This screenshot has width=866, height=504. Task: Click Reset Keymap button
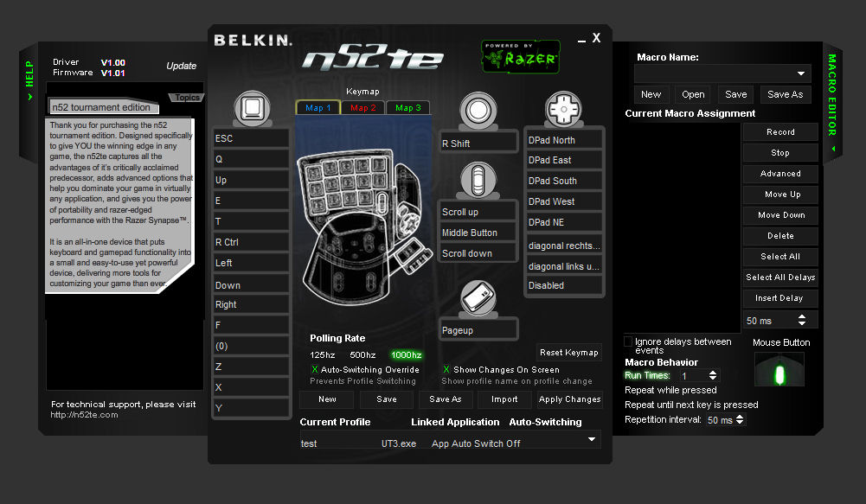click(x=569, y=352)
